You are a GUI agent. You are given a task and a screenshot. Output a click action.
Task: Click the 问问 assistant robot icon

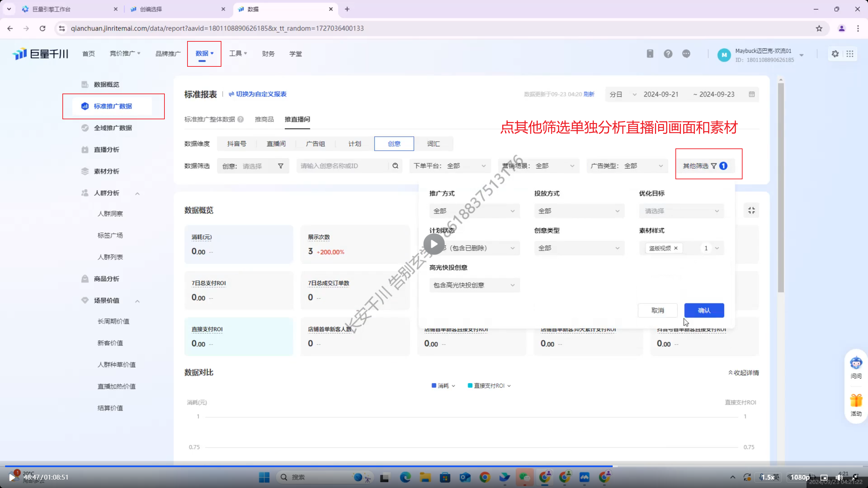click(x=856, y=363)
